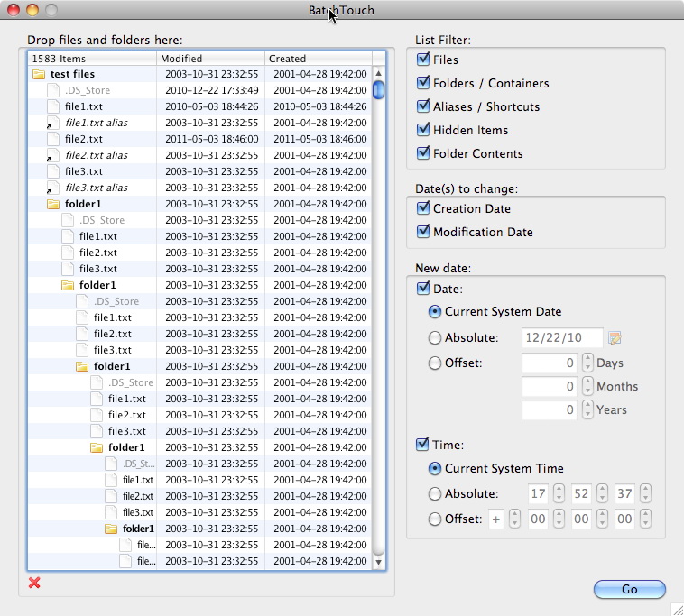
Task: Uncheck the Creation Date option
Action: click(423, 208)
